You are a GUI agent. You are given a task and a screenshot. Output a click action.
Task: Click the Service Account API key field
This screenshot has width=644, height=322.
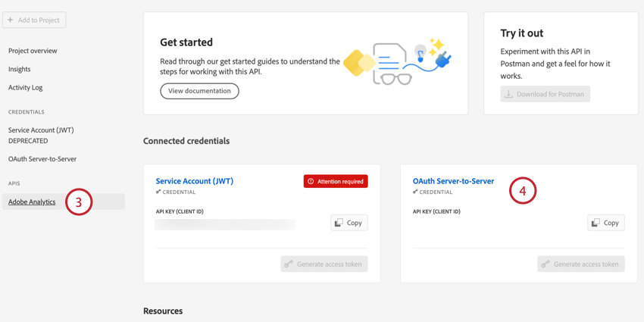pyautogui.click(x=225, y=224)
